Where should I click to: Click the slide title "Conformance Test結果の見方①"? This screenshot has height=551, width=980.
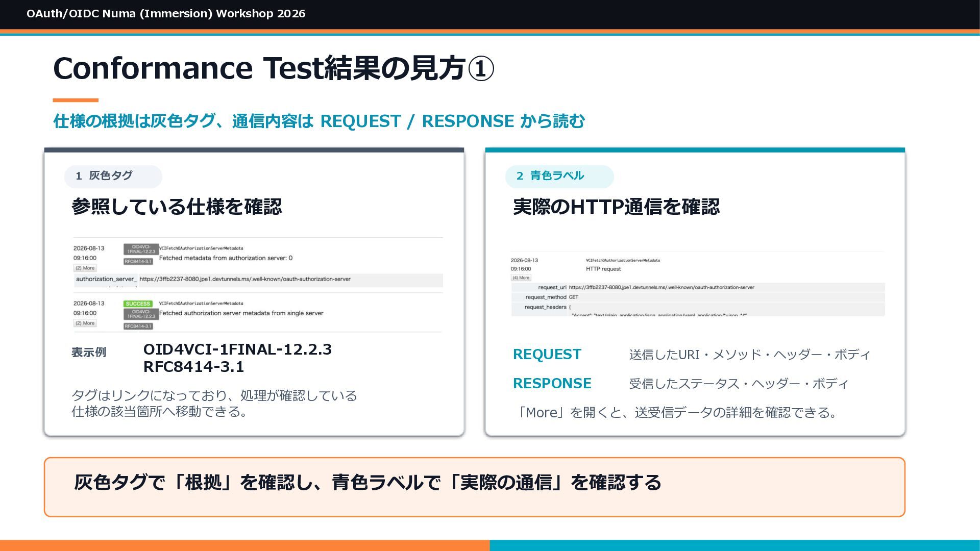tap(274, 68)
